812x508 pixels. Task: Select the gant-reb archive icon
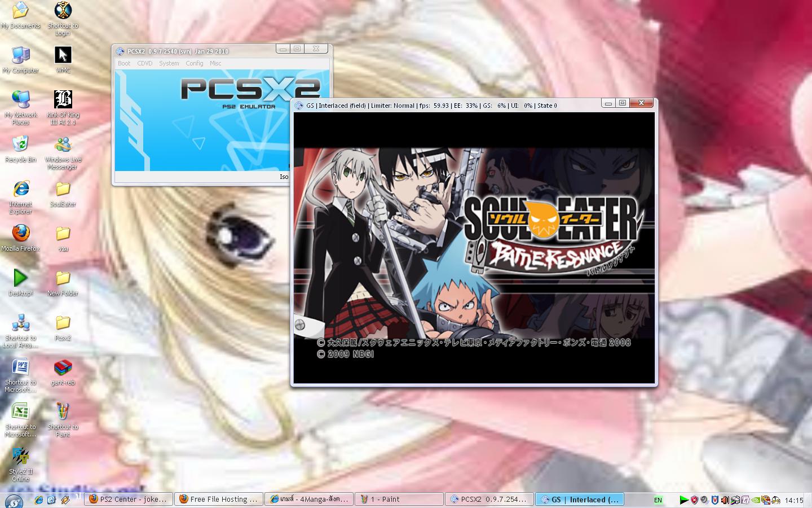pos(63,372)
